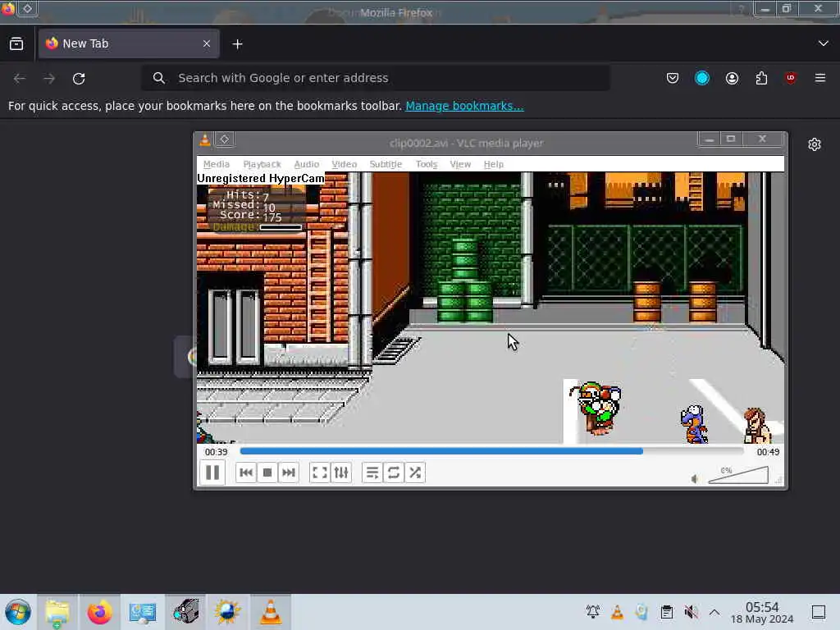Open Firefox account profile icon

pos(732,78)
